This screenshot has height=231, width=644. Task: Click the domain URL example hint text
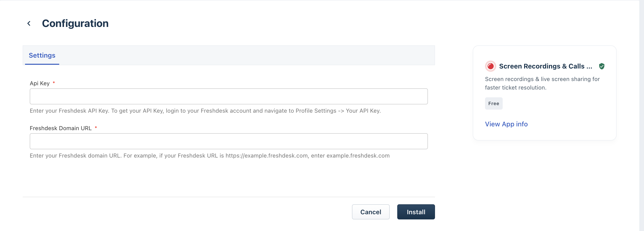209,156
